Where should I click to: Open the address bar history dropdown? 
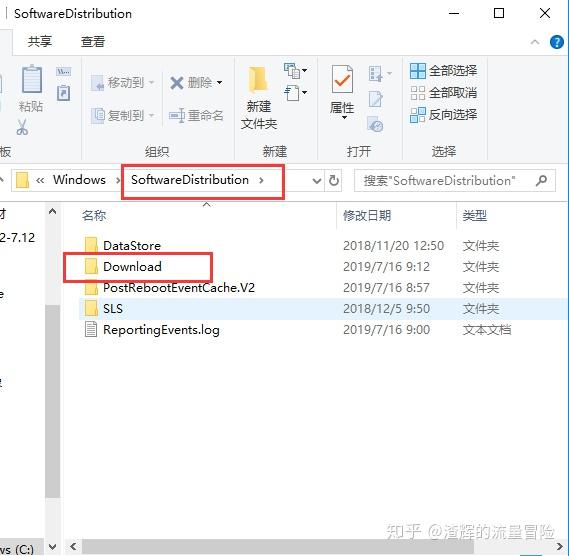(316, 180)
